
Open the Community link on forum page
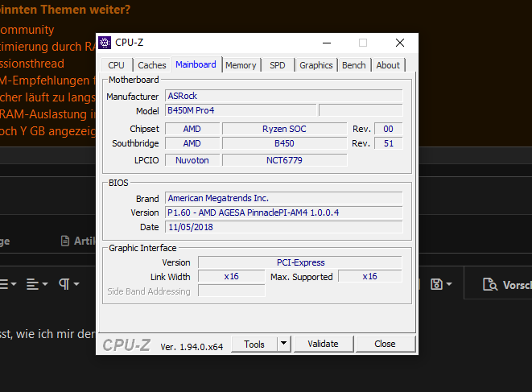(27, 30)
